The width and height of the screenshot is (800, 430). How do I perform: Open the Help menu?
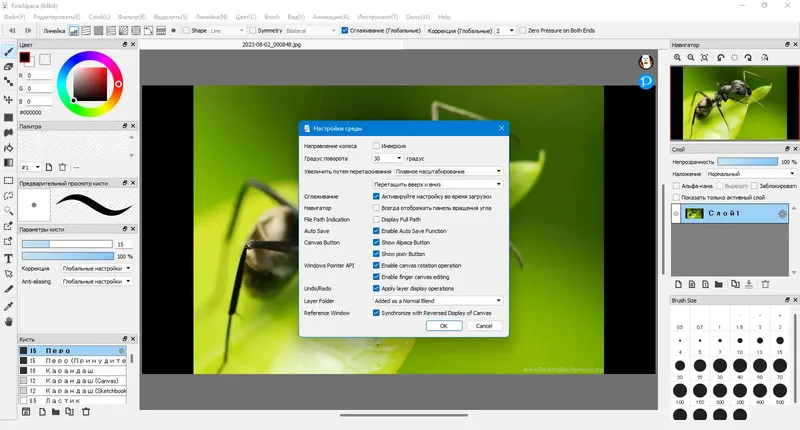[444, 17]
